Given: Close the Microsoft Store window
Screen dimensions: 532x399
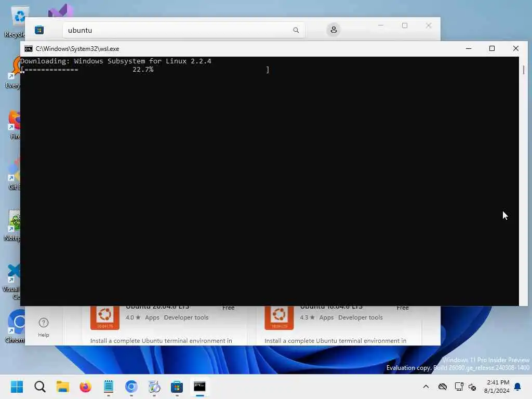Looking at the screenshot, I should pos(429,25).
